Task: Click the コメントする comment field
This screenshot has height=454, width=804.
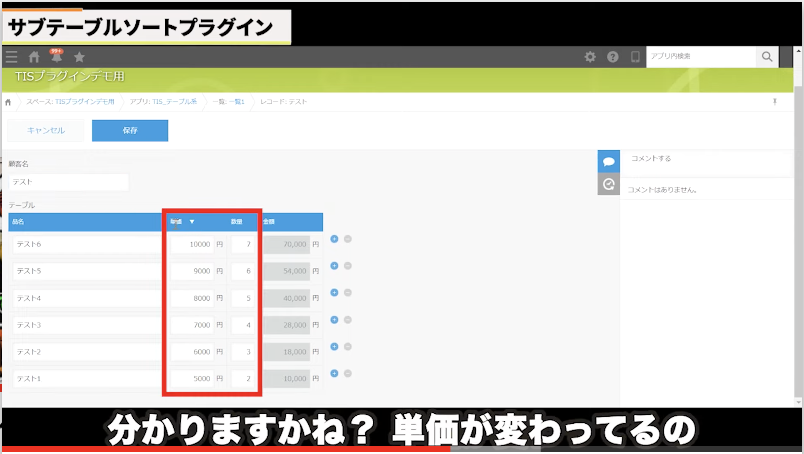Action: click(x=700, y=159)
